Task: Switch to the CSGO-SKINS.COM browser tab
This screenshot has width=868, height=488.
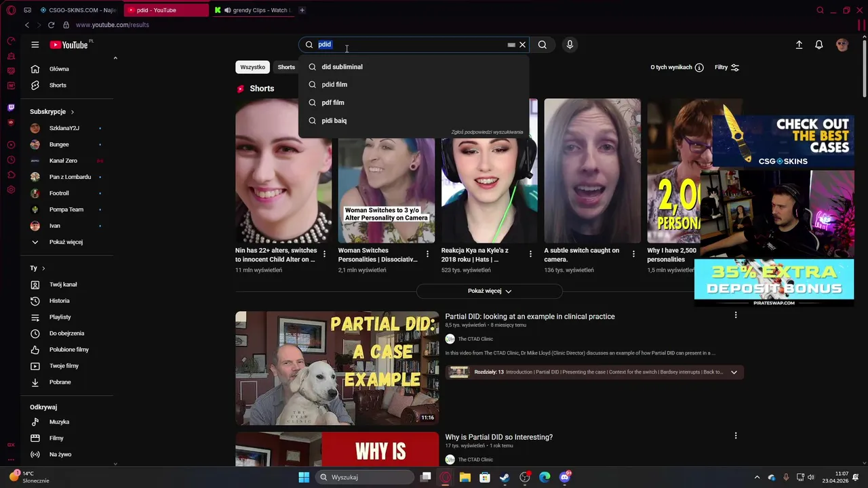Action: tap(78, 10)
